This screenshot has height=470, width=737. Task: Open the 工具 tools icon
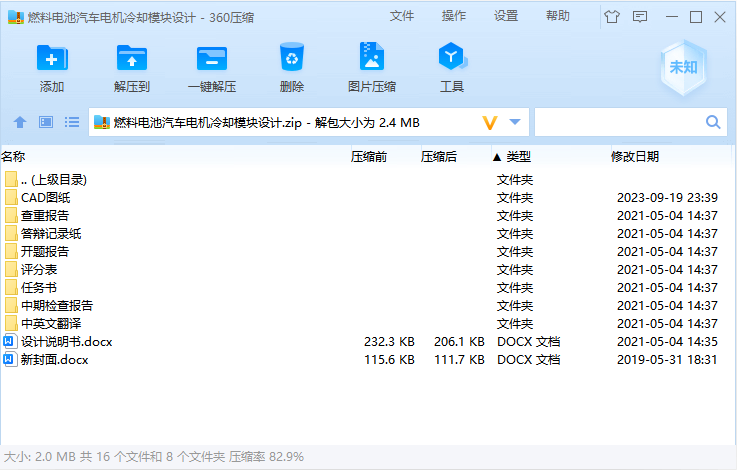point(452,56)
